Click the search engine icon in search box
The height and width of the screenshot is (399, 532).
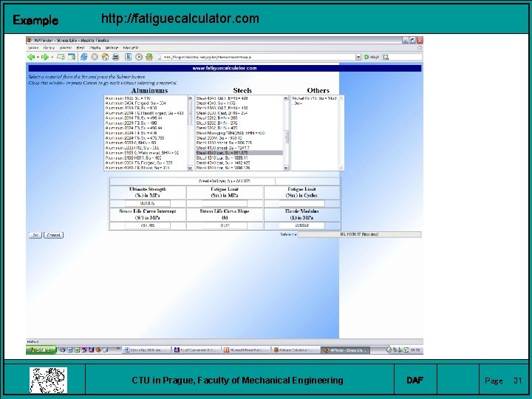click(x=386, y=57)
